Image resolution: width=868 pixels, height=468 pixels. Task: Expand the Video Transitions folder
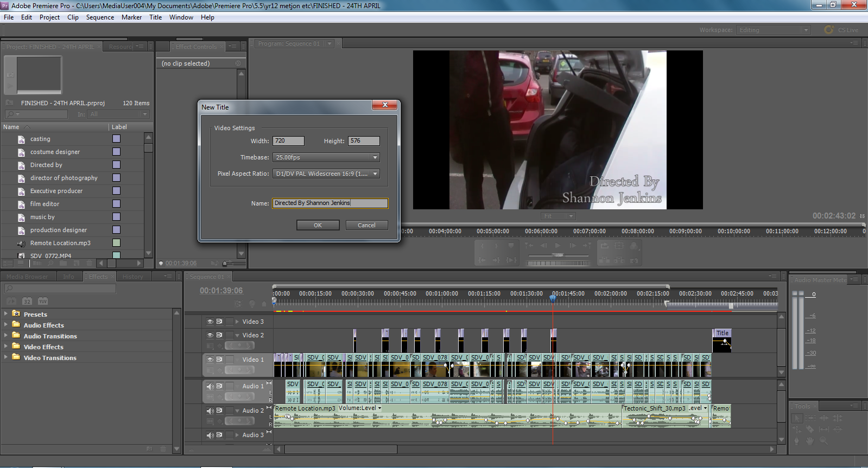[x=5, y=357]
